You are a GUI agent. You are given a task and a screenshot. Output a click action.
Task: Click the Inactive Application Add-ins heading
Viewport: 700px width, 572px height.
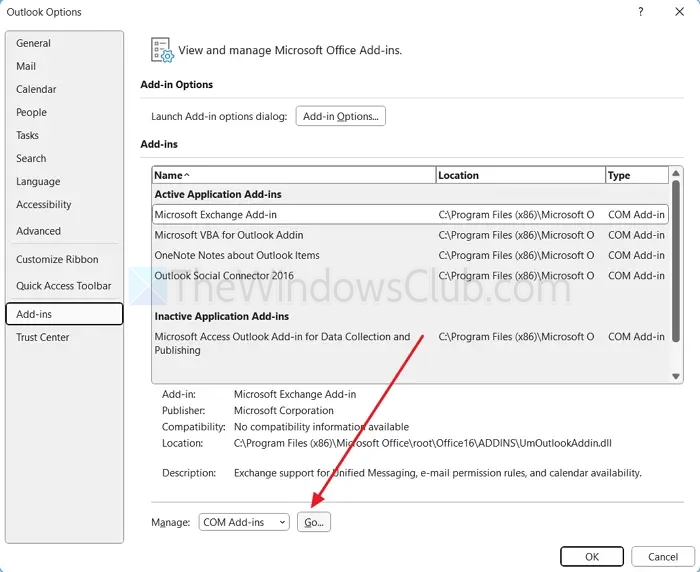coord(221,317)
